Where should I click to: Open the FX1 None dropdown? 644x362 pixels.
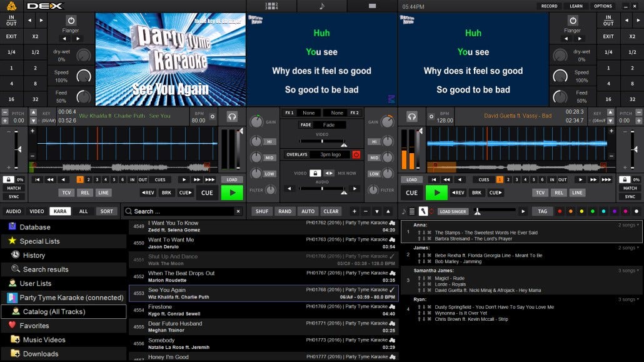[308, 113]
